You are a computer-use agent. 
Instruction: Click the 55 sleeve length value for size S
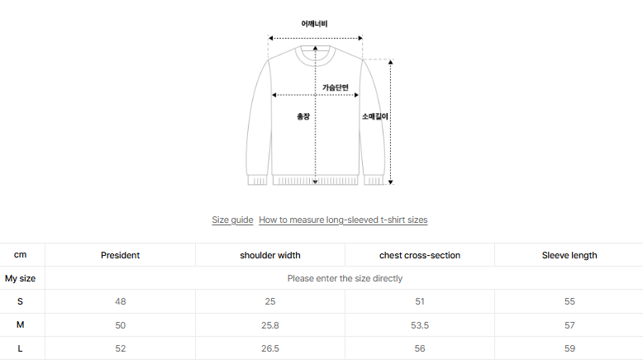pos(569,301)
